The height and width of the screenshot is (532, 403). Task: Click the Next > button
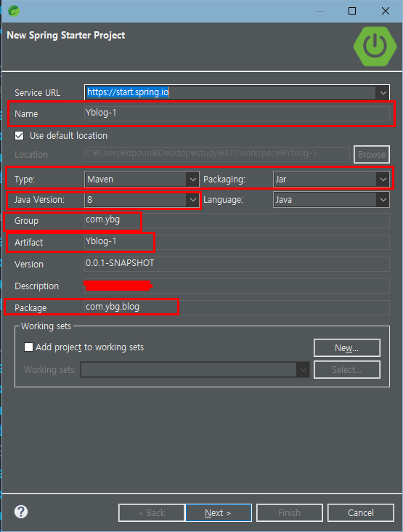point(219,512)
